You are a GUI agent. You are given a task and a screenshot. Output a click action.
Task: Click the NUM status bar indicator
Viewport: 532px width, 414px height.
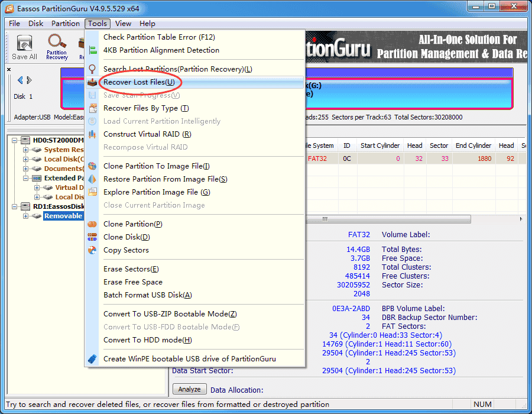click(x=482, y=404)
